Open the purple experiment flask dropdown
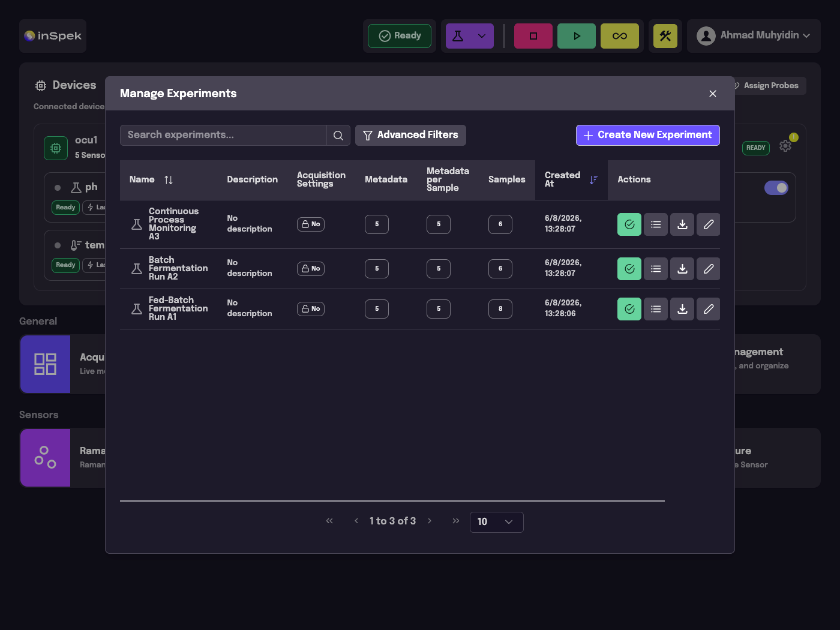 470,36
